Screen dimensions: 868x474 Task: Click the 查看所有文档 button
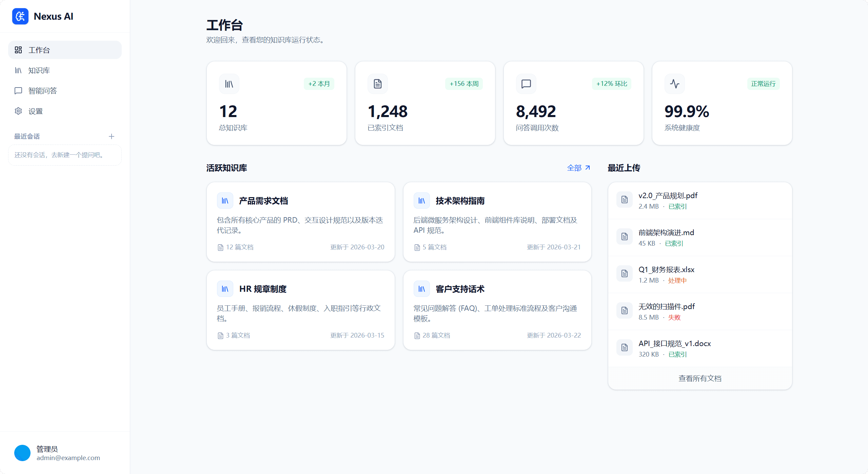[x=700, y=378]
